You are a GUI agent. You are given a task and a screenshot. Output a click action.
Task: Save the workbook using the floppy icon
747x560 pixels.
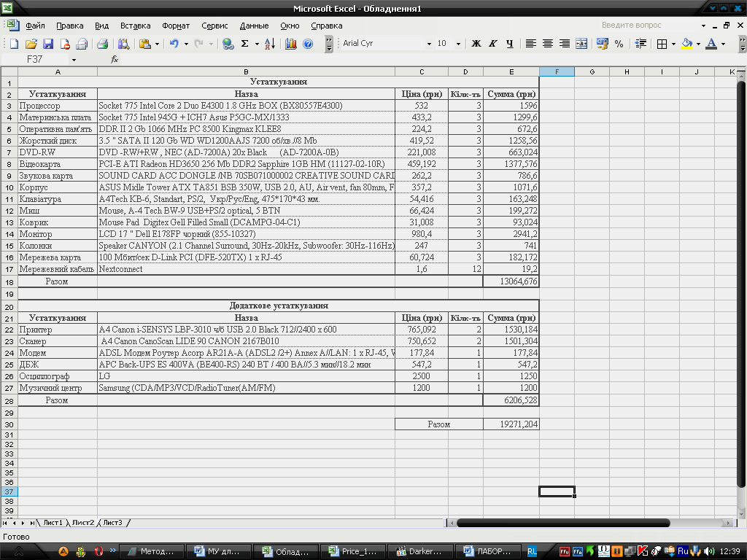pyautogui.click(x=47, y=44)
